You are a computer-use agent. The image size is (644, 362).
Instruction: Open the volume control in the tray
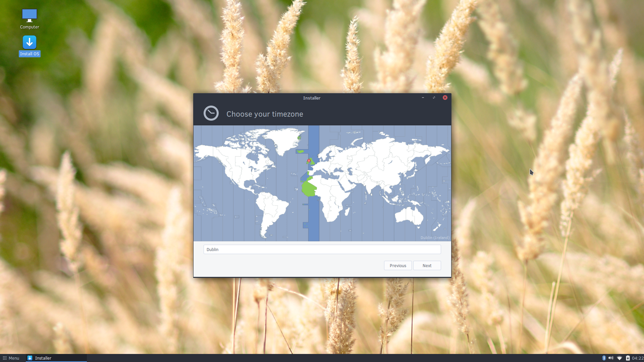[x=611, y=358]
